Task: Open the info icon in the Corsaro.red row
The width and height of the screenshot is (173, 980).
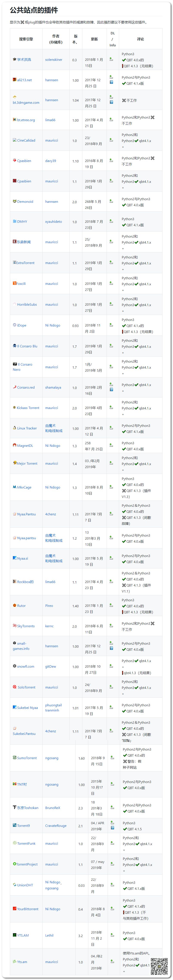Action: [x=111, y=389]
